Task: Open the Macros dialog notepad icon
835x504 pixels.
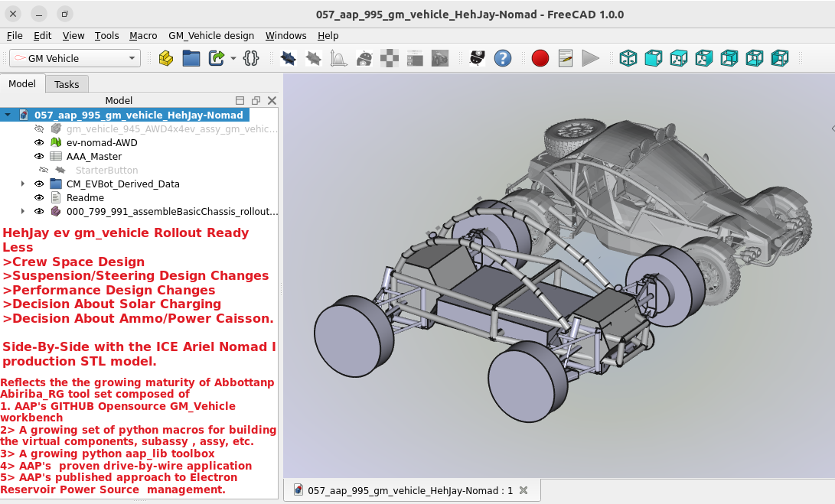Action: coord(566,58)
